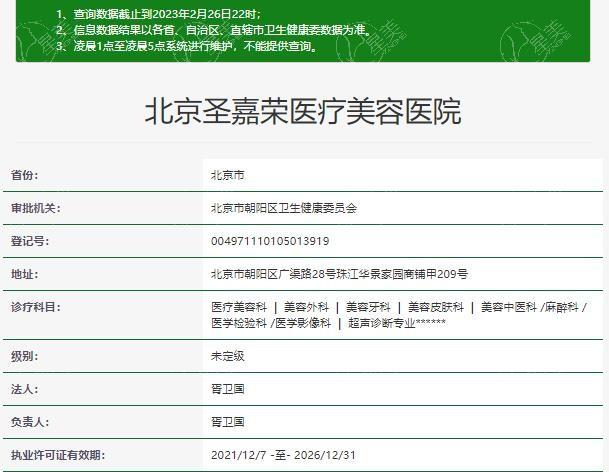Click the label 审批机关:

coord(36,208)
